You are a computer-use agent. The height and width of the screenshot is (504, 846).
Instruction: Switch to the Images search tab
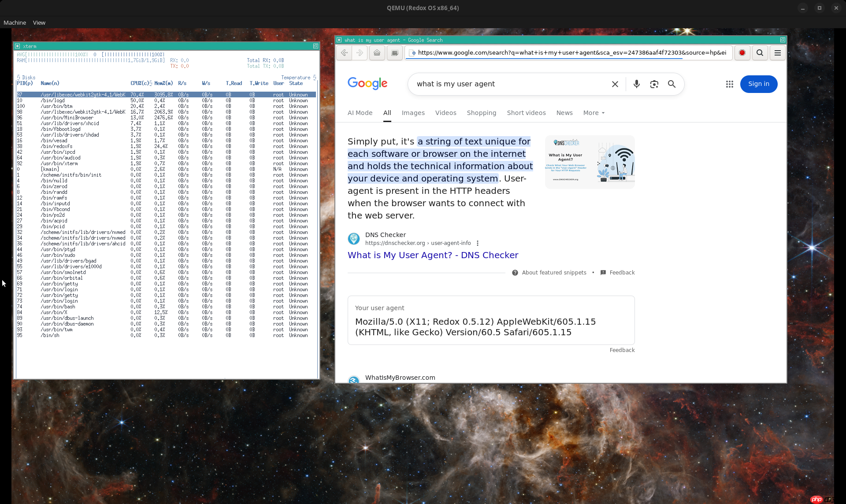click(413, 113)
